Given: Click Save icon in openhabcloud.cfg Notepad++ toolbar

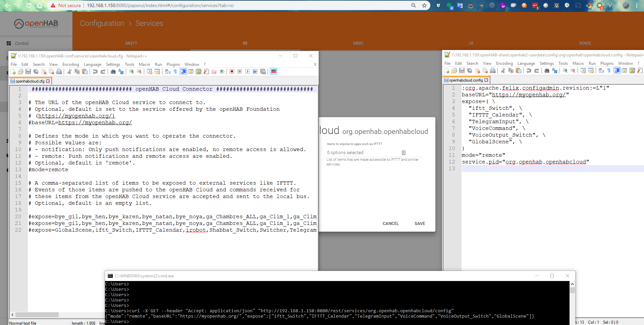Looking at the screenshot, I should coord(28,72).
